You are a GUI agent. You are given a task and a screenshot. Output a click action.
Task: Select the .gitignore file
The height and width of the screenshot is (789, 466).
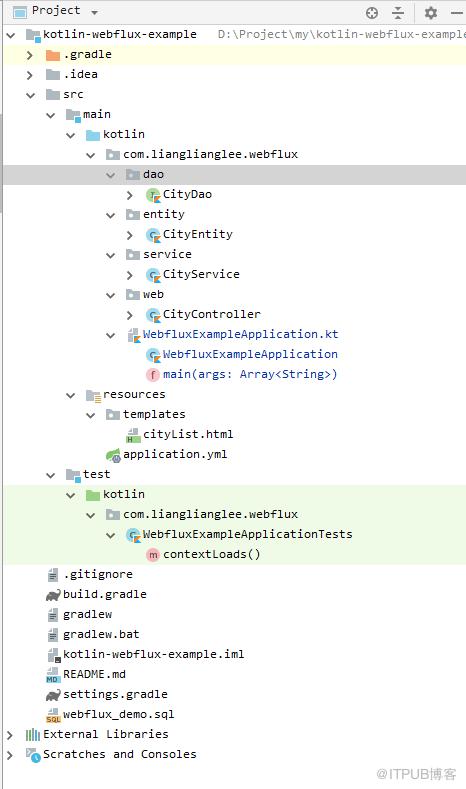98,574
